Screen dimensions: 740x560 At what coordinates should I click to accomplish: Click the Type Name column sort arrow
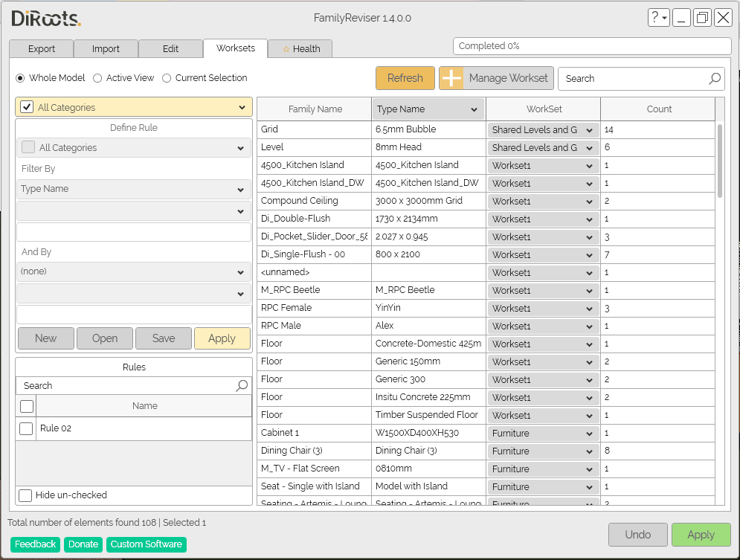(474, 109)
